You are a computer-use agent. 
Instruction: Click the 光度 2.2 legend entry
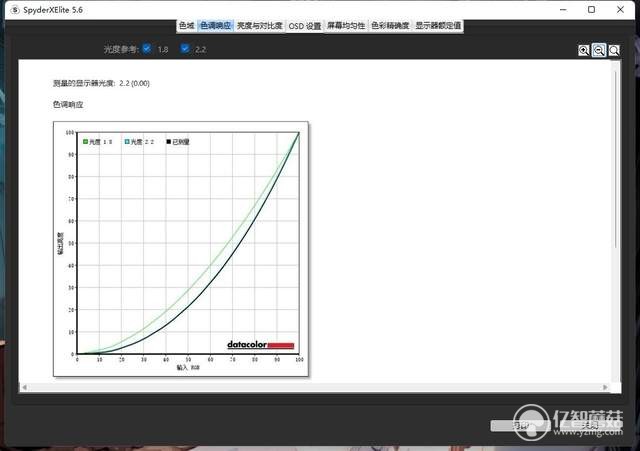coord(139,142)
